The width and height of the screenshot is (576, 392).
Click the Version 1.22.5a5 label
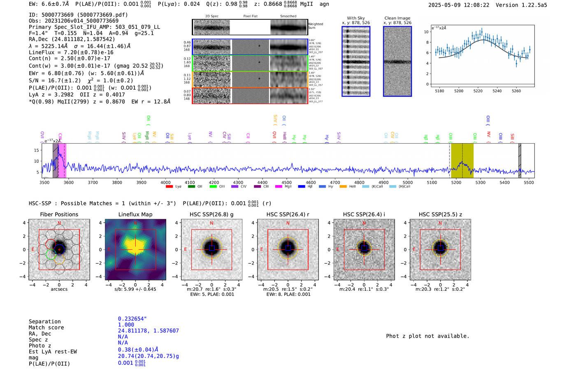tap(521, 5)
